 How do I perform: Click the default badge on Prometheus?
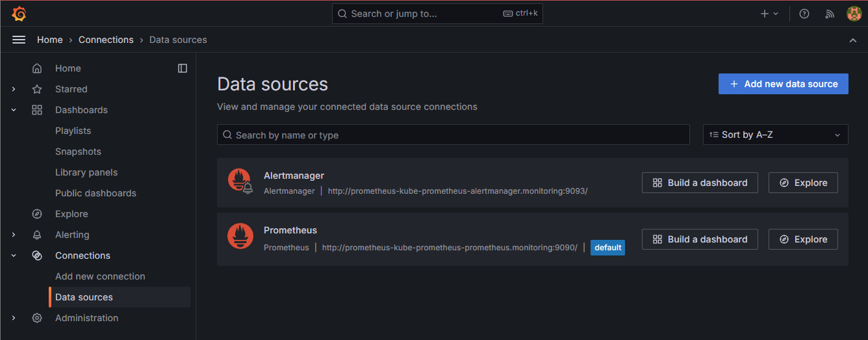tap(607, 248)
